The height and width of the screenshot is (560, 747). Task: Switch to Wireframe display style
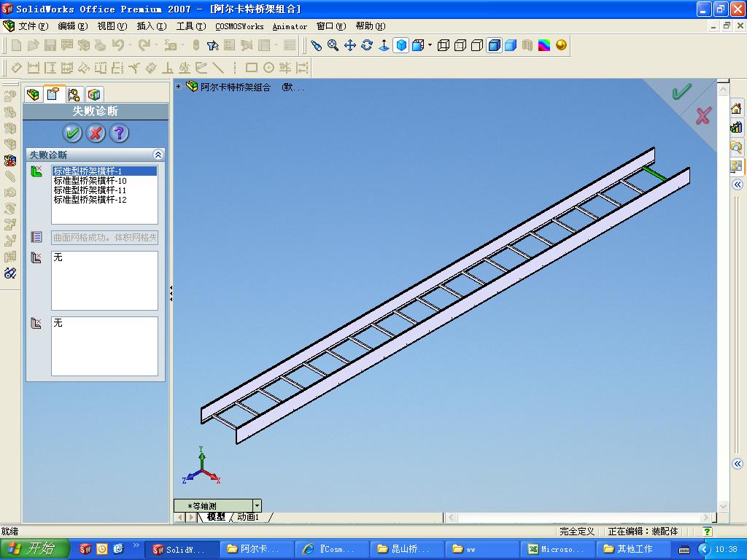point(443,45)
